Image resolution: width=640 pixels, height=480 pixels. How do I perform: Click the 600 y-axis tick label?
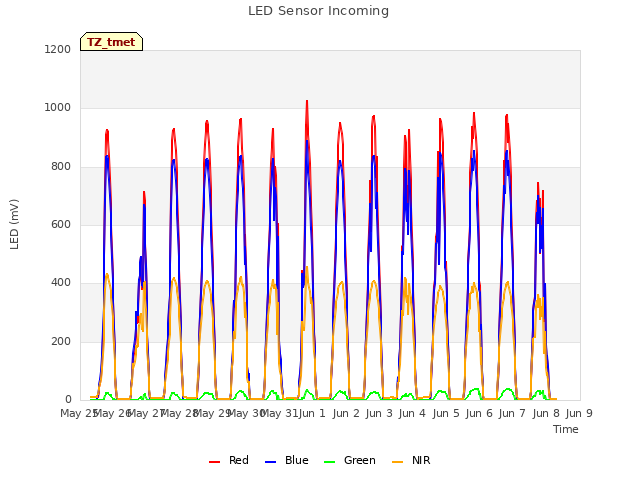61,224
